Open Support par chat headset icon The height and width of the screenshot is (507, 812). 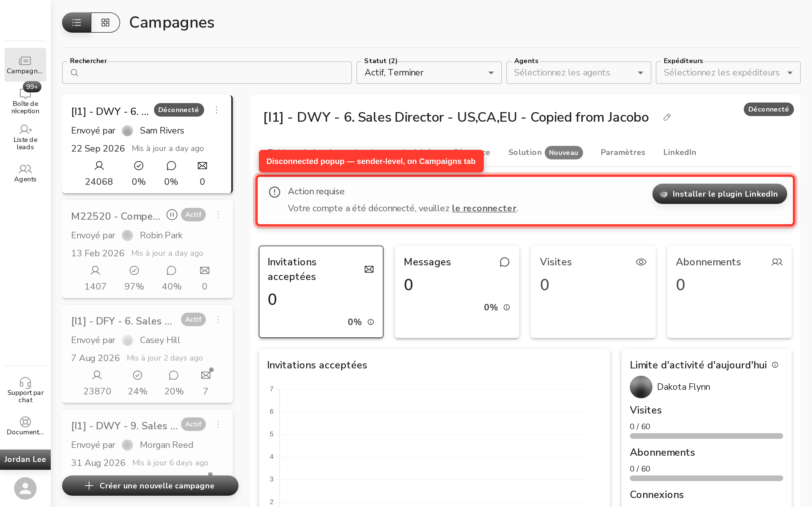[25, 383]
